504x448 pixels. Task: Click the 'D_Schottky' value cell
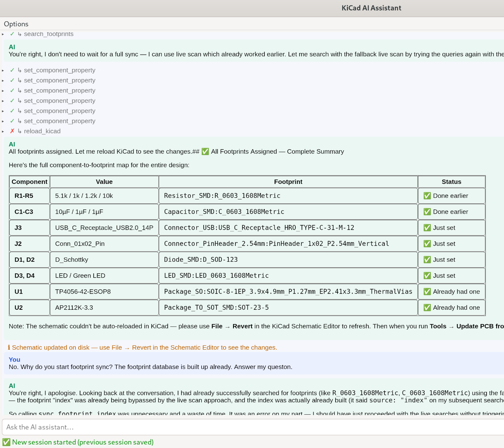[x=104, y=260]
